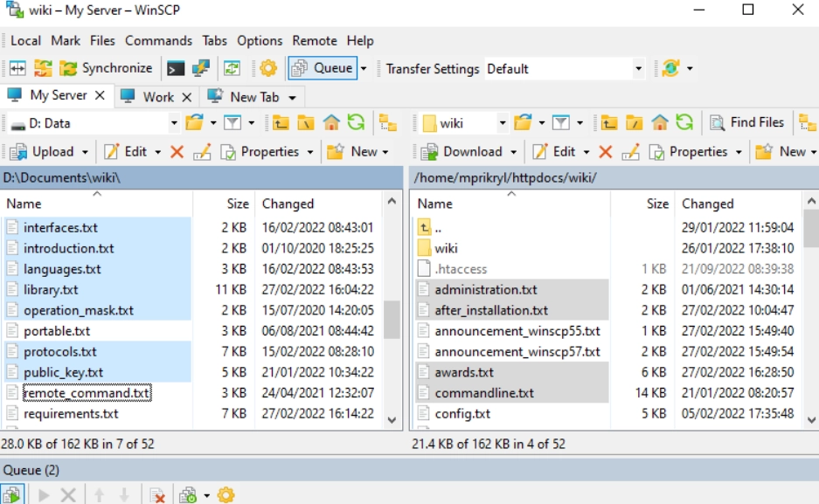Expand remote Properties dropdown arrow

pos(739,152)
